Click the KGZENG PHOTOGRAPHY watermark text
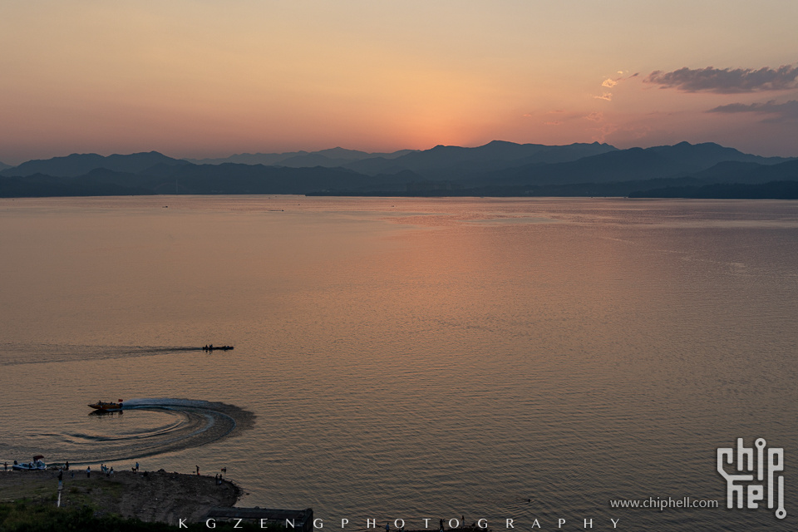 [399, 523]
